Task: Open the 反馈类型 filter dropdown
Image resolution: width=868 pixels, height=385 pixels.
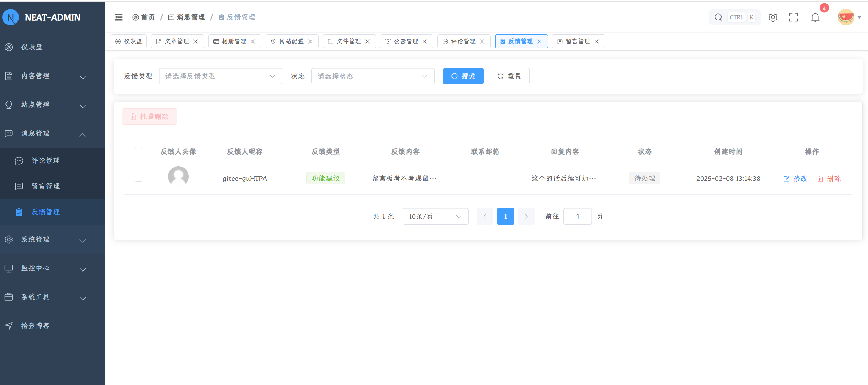Action: (220, 76)
